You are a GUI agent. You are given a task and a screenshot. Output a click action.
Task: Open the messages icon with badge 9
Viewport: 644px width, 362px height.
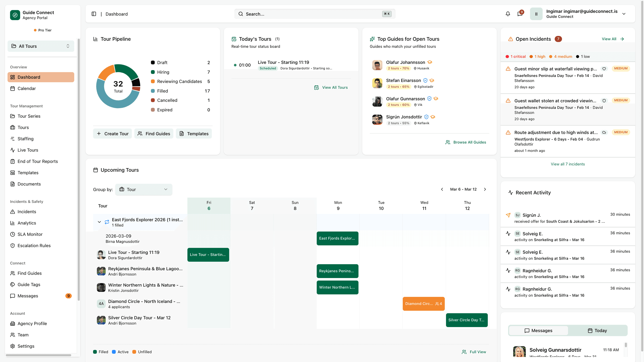[x=520, y=14]
